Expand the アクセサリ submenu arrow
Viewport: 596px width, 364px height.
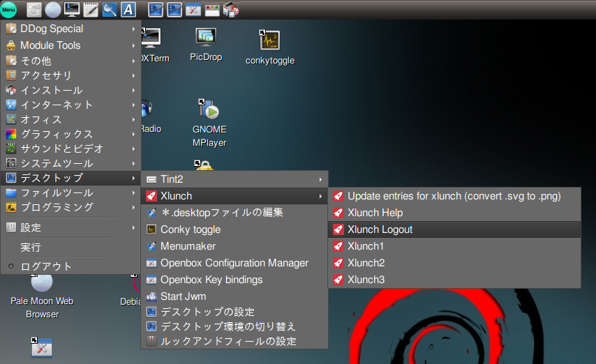(x=133, y=75)
